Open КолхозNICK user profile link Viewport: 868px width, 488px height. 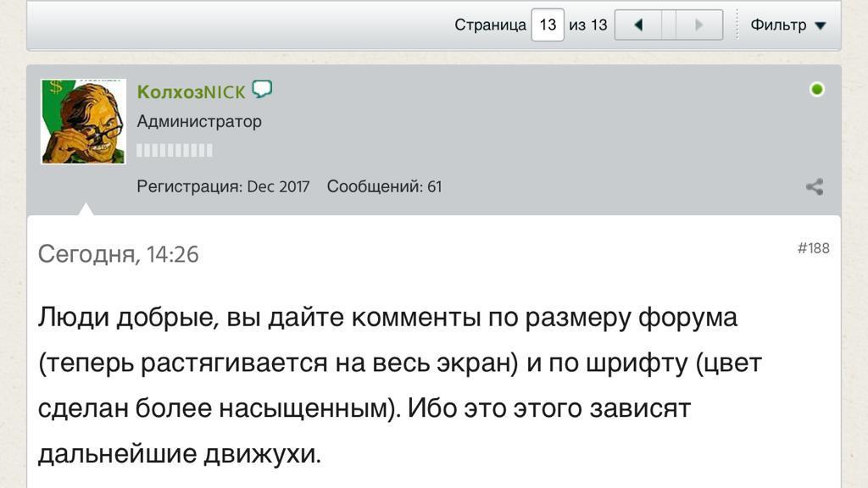pos(192,91)
